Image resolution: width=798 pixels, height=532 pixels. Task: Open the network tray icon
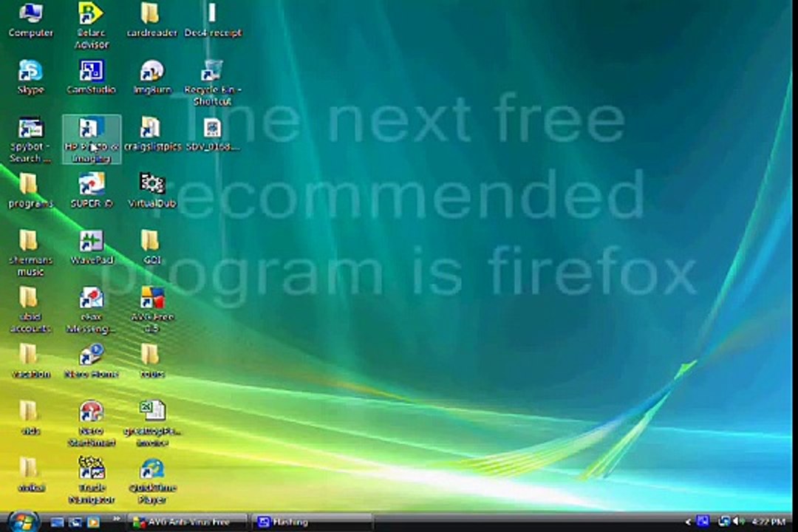pyautogui.click(x=723, y=522)
